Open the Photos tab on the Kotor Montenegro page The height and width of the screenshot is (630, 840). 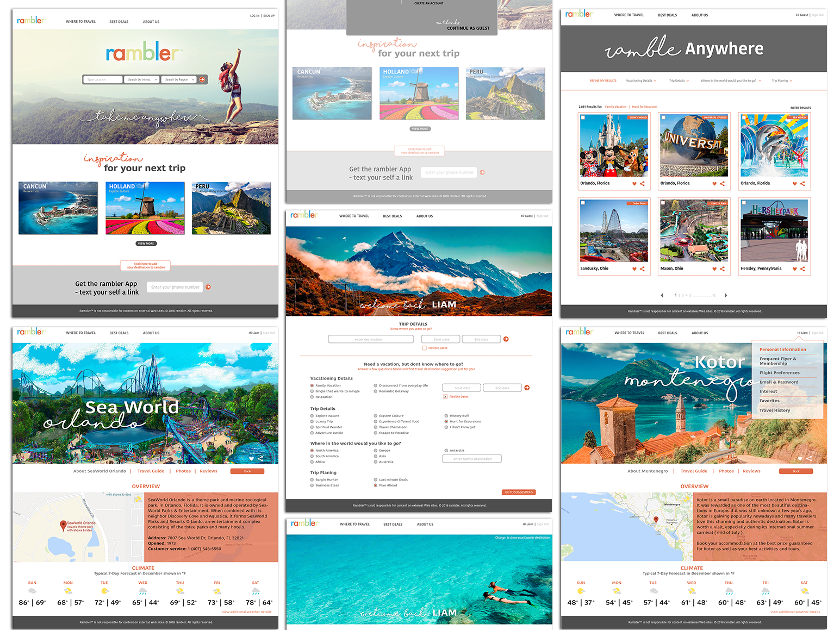tap(726, 471)
